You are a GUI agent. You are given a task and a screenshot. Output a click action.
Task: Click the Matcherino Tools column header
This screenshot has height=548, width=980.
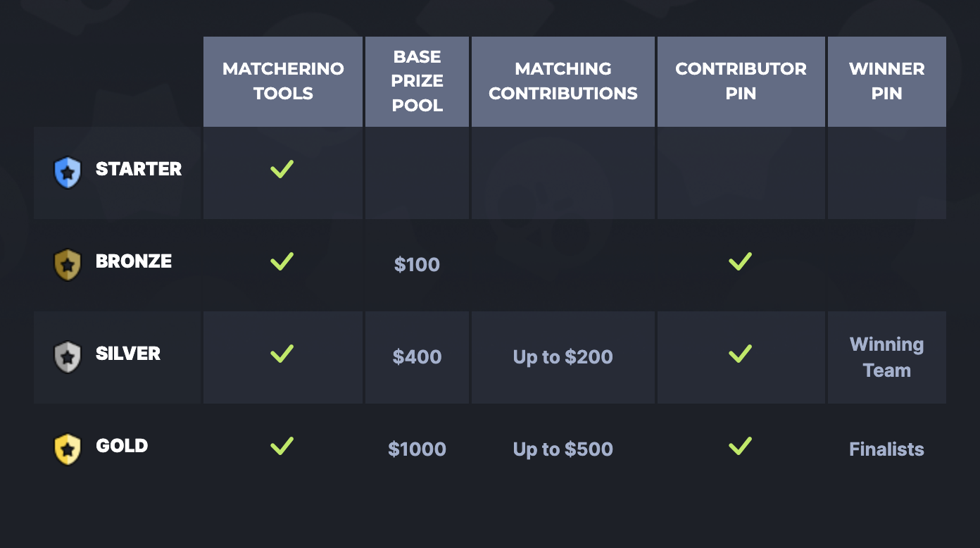[283, 81]
